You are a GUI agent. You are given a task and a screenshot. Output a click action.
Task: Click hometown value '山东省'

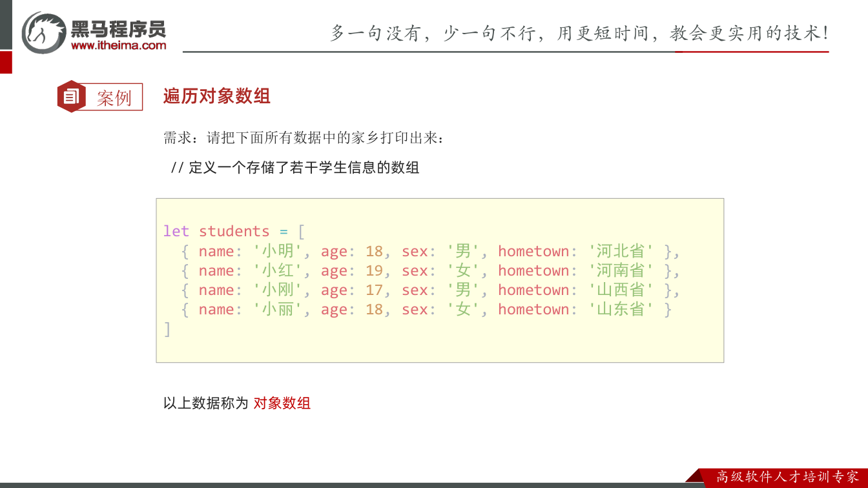click(621, 309)
